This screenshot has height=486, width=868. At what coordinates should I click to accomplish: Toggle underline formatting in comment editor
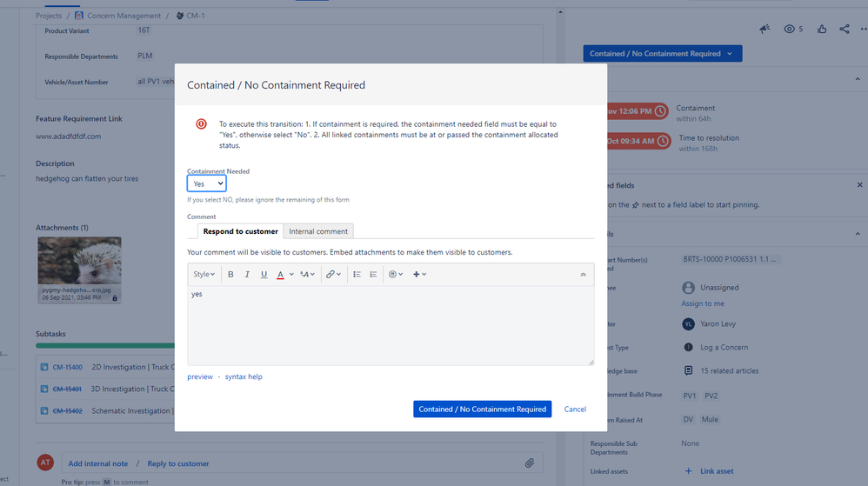click(x=264, y=274)
